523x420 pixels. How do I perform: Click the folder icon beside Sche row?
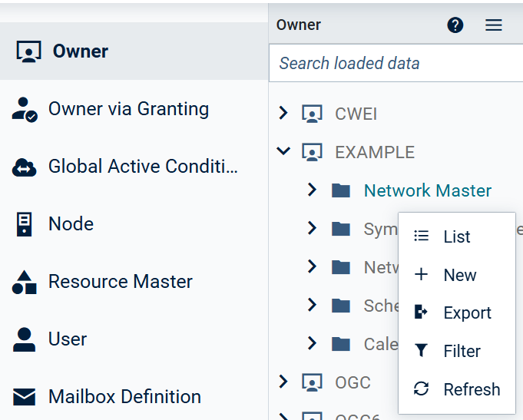click(x=341, y=306)
